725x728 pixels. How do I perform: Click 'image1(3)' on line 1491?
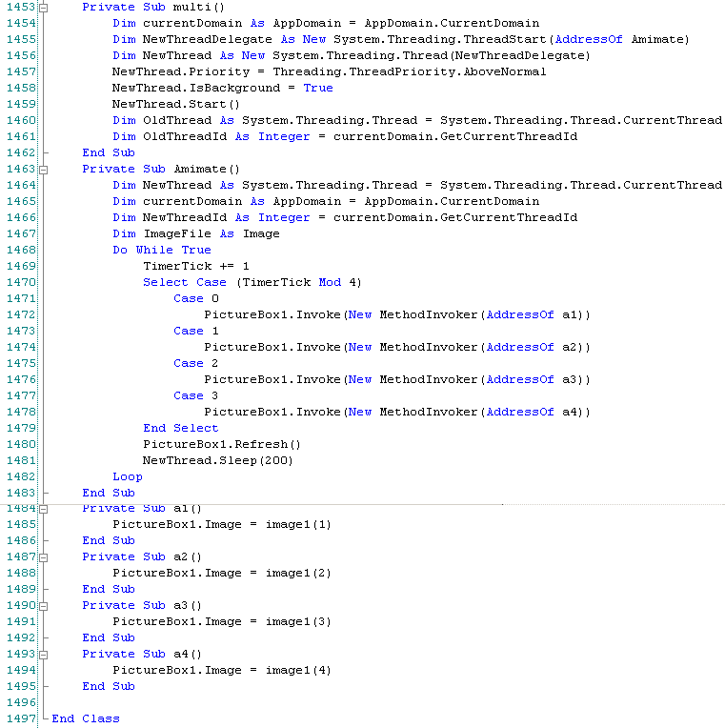click(298, 622)
